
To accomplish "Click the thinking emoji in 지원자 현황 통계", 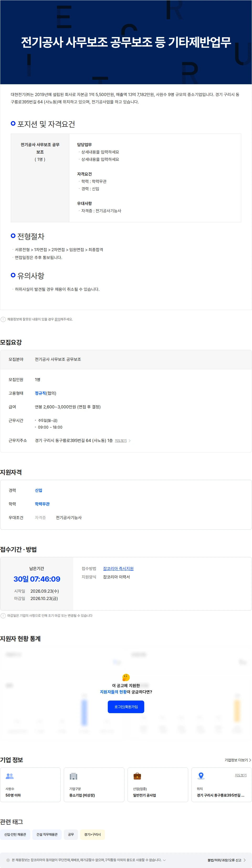I will [x=126, y=677].
